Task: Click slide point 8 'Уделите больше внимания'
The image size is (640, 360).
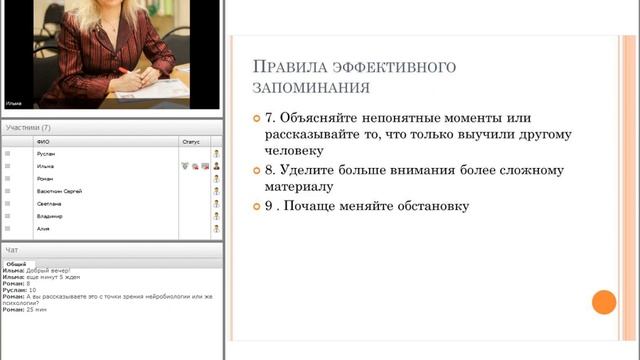Action: (x=414, y=178)
